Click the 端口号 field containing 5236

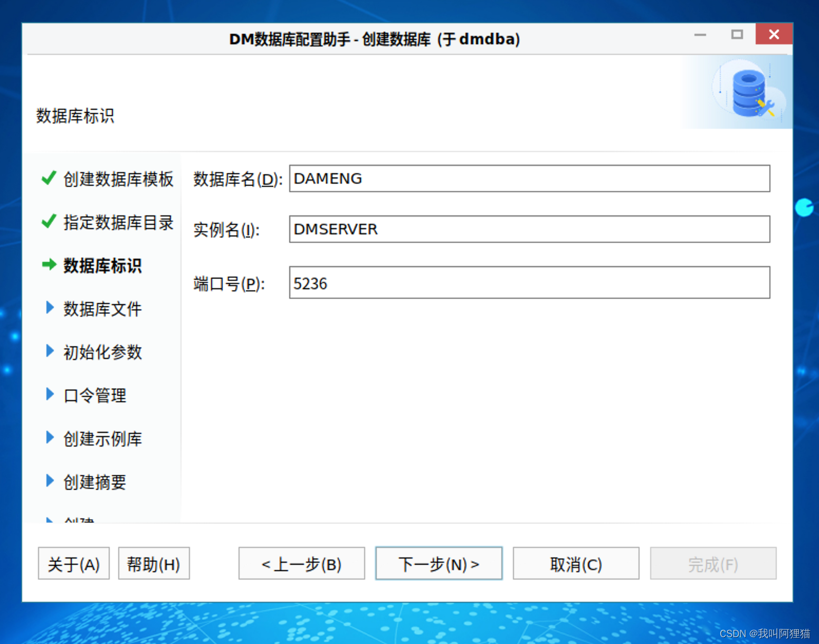point(529,282)
